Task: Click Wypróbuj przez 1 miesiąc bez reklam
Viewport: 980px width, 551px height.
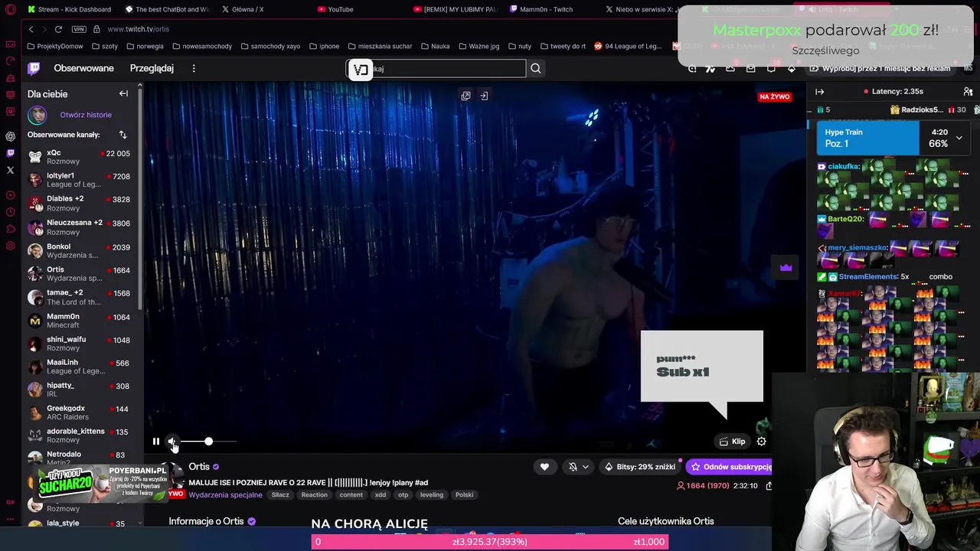Action: tap(880, 68)
